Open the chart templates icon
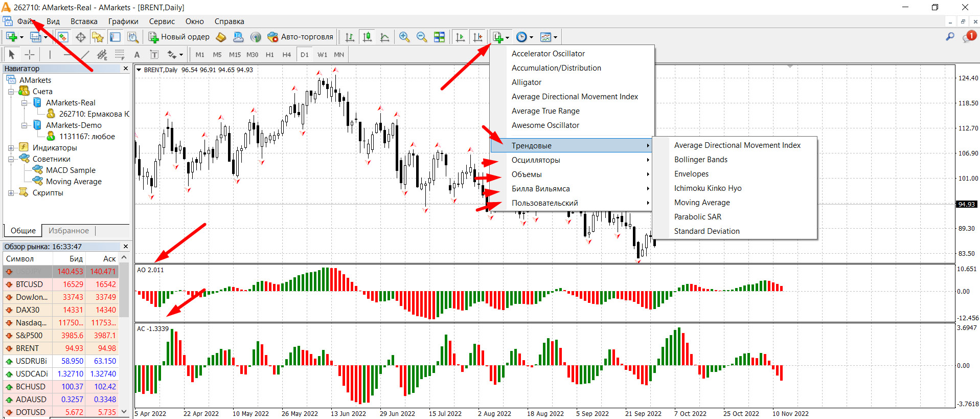980x419 pixels. tap(545, 37)
